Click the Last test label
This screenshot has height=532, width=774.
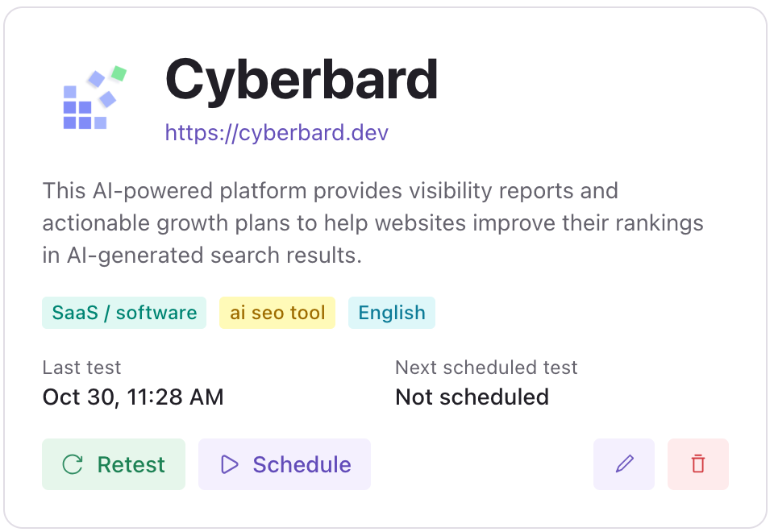[81, 368]
